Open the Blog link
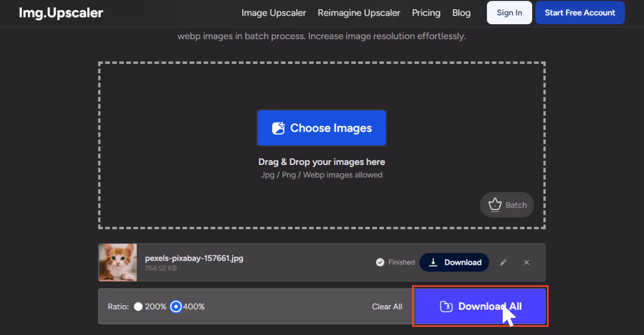 (x=461, y=13)
